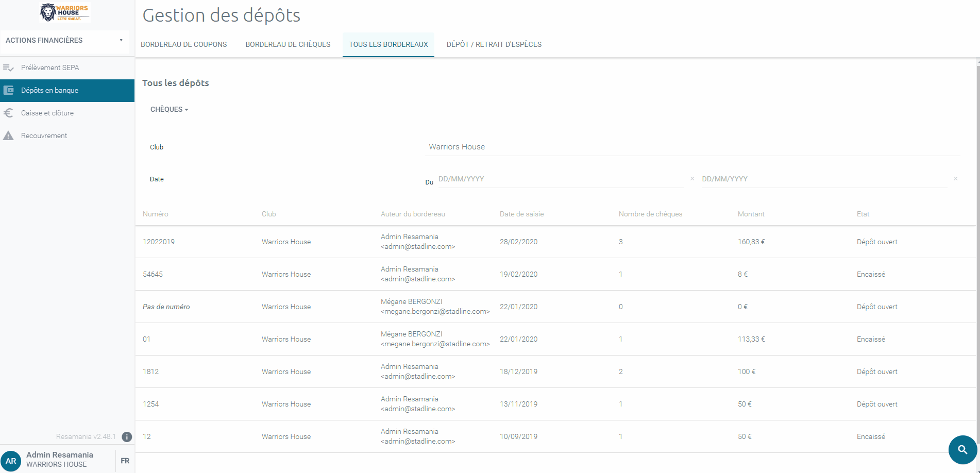Switch to Bordereau de chèques tab
The height and width of the screenshot is (473, 980).
click(x=288, y=44)
